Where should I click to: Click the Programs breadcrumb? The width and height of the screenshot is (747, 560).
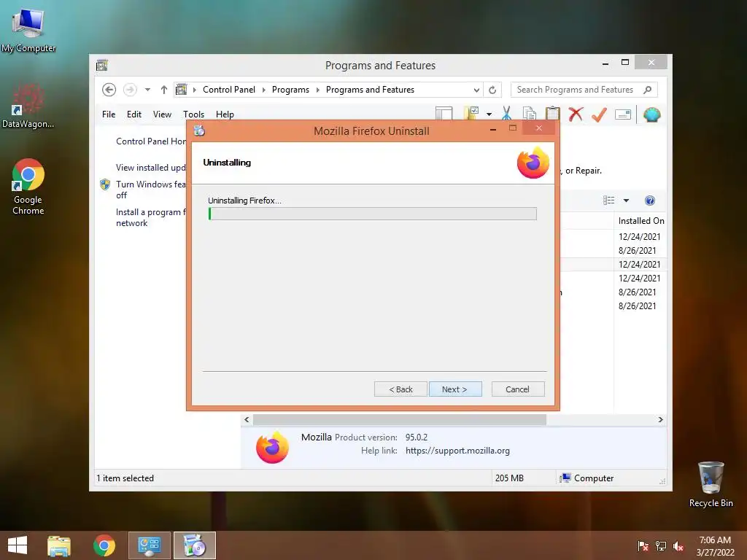[x=290, y=90]
